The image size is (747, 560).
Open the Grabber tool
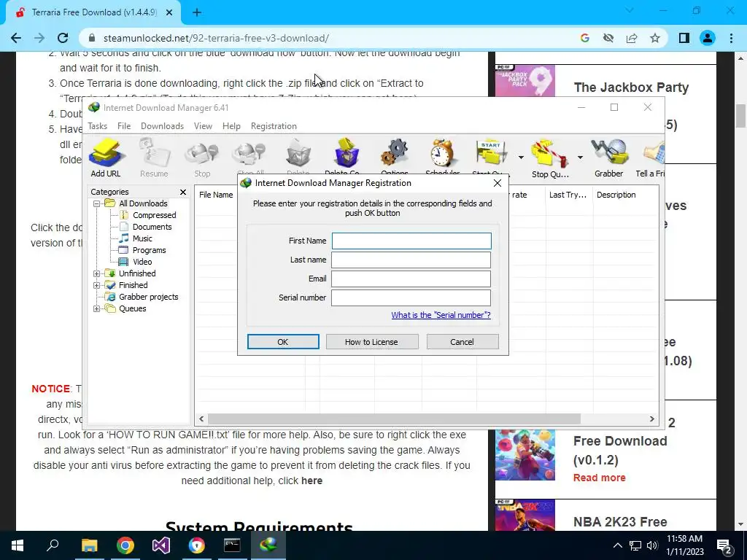point(609,157)
